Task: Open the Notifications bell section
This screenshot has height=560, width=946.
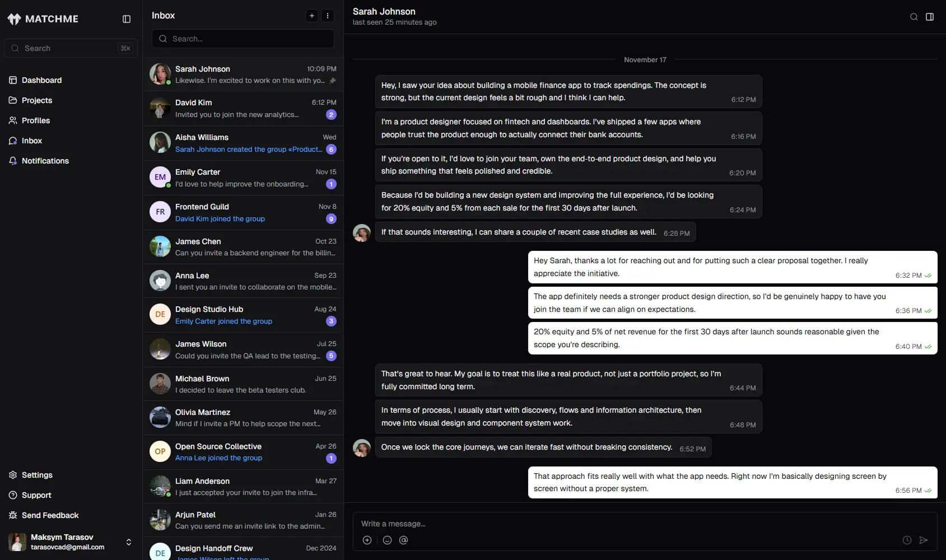Action: click(45, 161)
